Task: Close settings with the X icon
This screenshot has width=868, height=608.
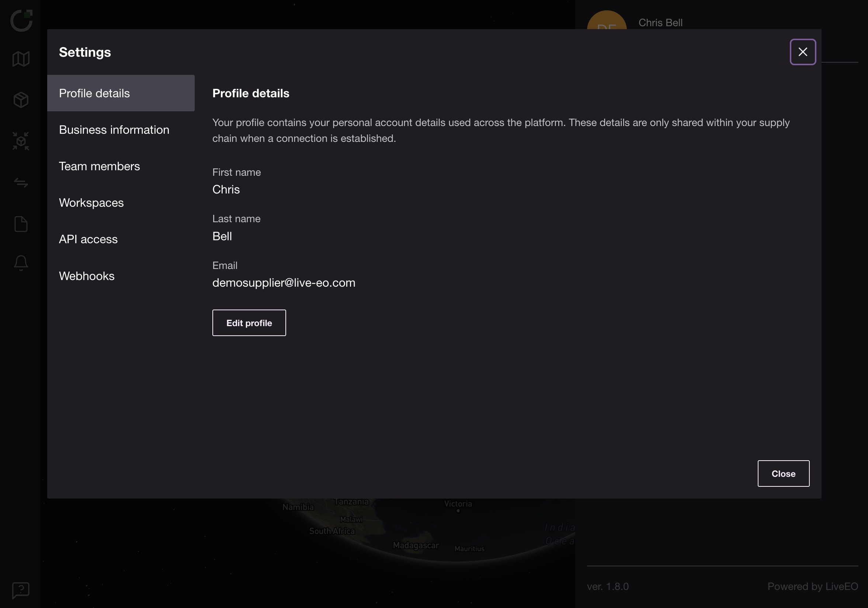Action: [803, 52]
